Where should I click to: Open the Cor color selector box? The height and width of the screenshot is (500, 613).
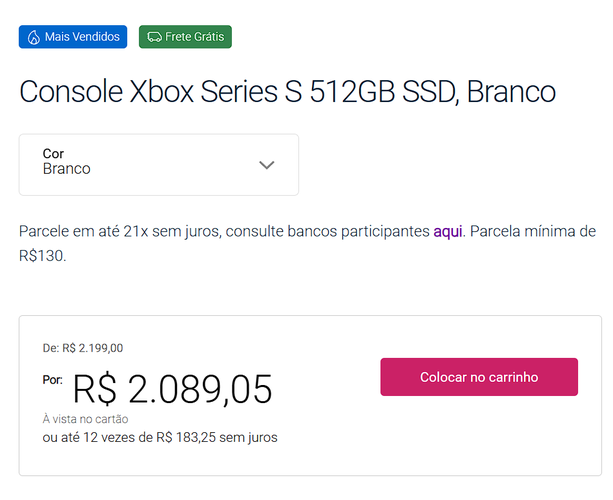[158, 165]
